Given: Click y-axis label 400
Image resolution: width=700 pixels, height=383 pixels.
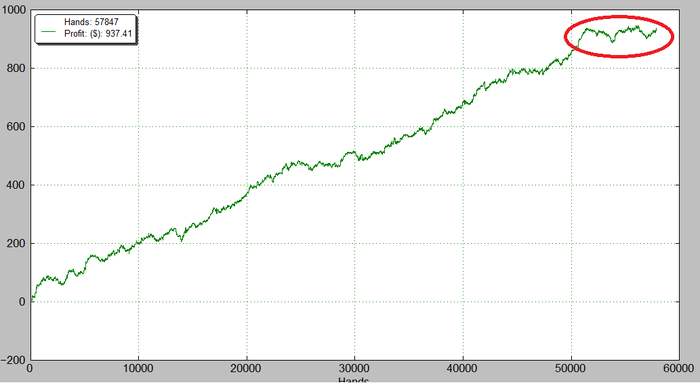Looking at the screenshot, I should coord(16,185).
